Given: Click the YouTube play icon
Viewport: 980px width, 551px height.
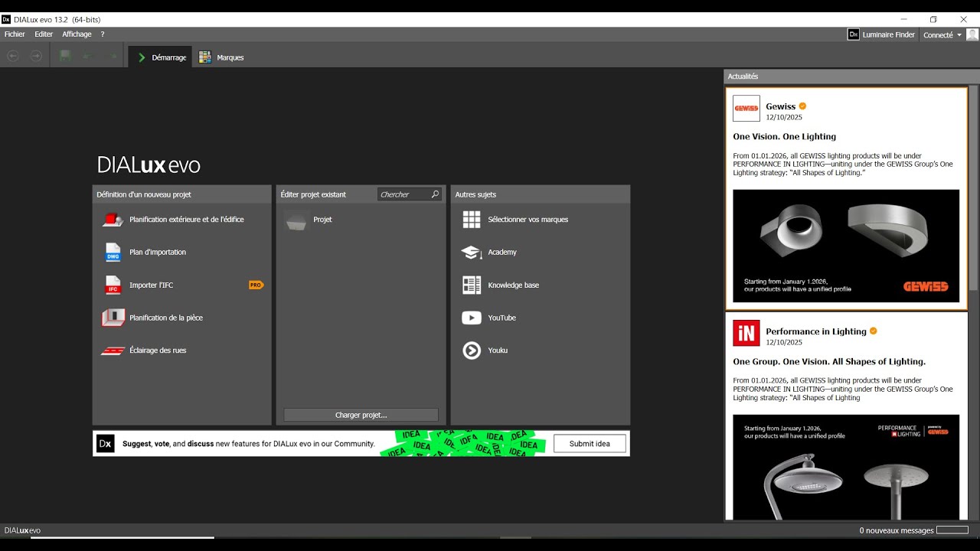Looking at the screenshot, I should 472,318.
